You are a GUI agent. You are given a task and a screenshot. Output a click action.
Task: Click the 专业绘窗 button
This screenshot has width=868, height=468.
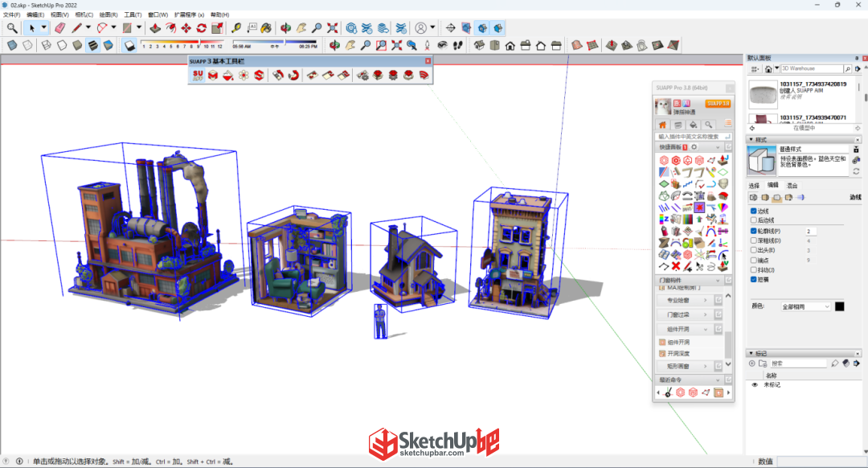click(684, 300)
